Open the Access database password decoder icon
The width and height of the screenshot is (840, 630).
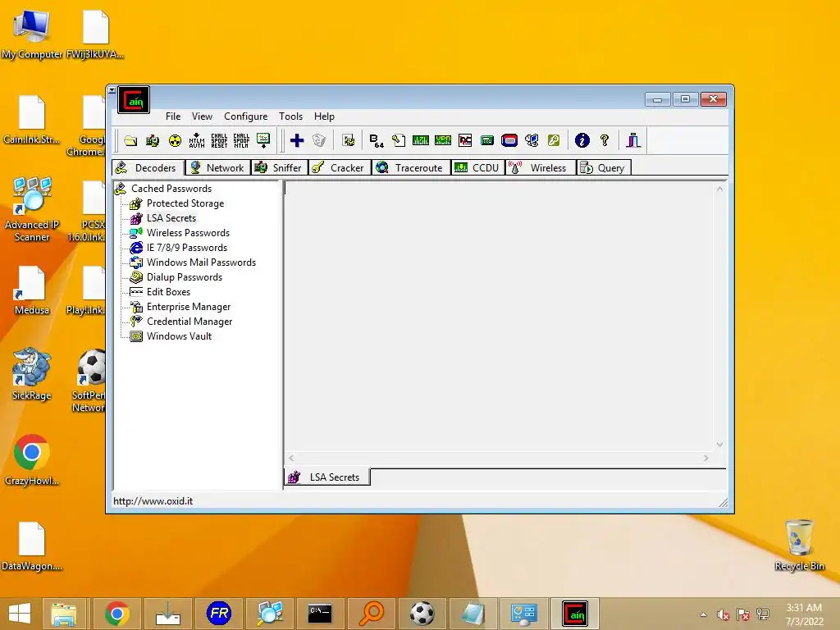pos(398,141)
